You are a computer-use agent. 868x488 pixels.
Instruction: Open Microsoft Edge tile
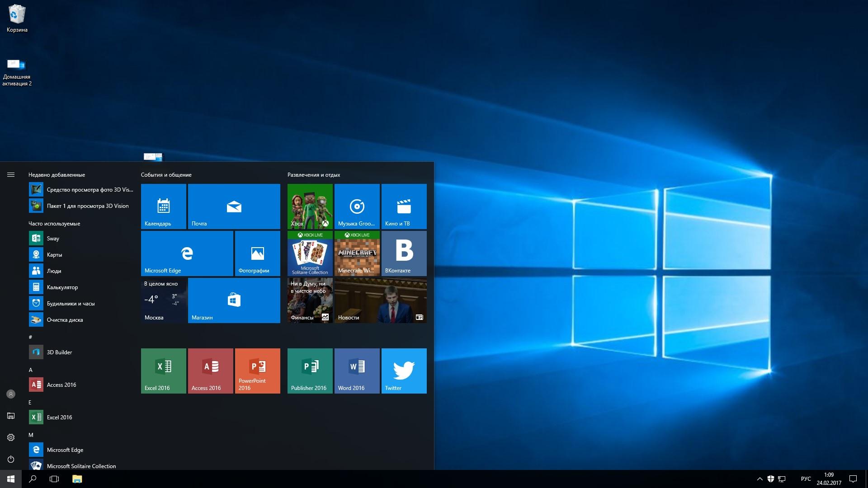click(187, 253)
